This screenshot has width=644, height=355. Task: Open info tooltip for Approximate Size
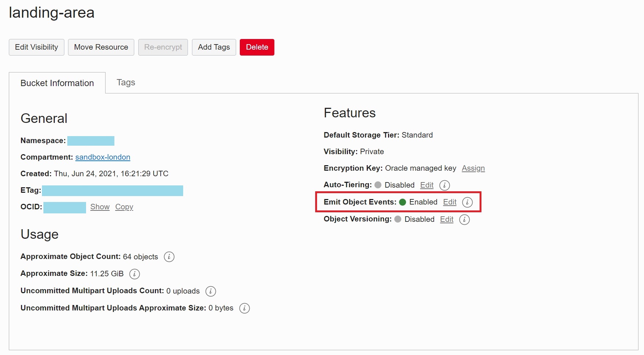tap(134, 274)
